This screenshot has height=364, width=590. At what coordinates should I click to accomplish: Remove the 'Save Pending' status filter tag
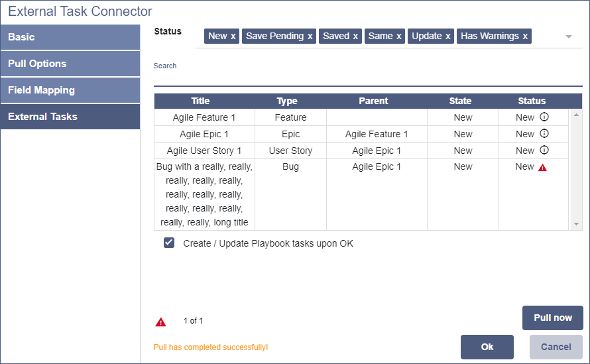click(x=310, y=36)
